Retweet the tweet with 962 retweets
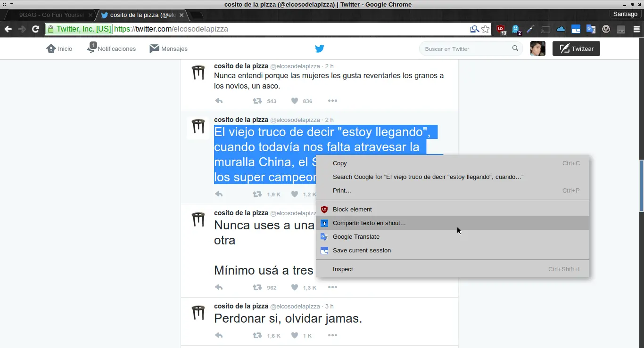644x348 pixels. click(x=257, y=287)
